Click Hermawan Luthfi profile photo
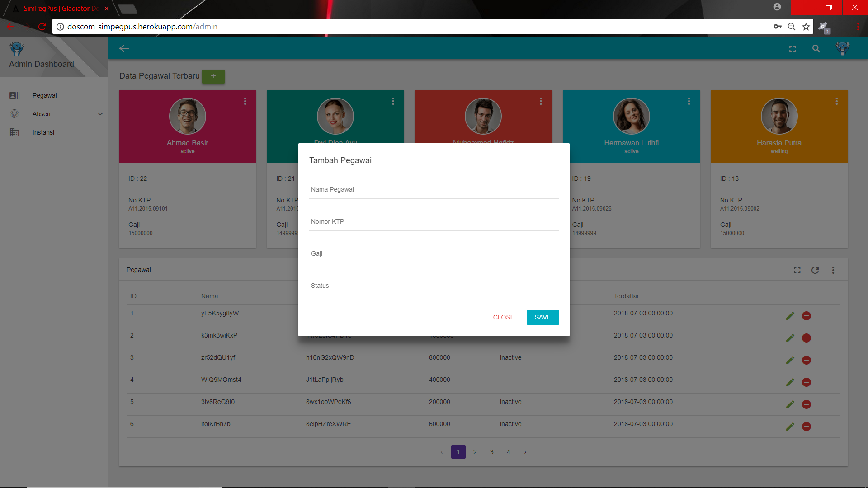The height and width of the screenshot is (488, 868). tap(631, 116)
